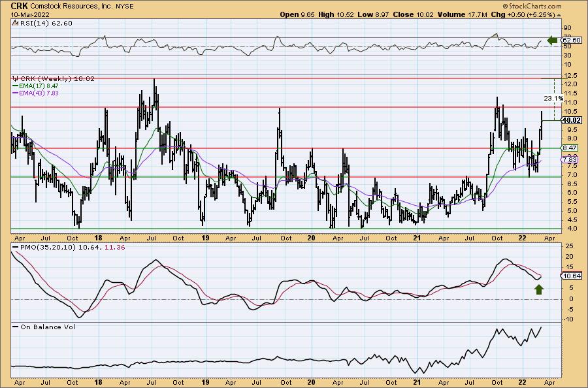Click the EMA(17) 8.47 legend label
This screenshot has width=588, height=388.
tap(39, 86)
